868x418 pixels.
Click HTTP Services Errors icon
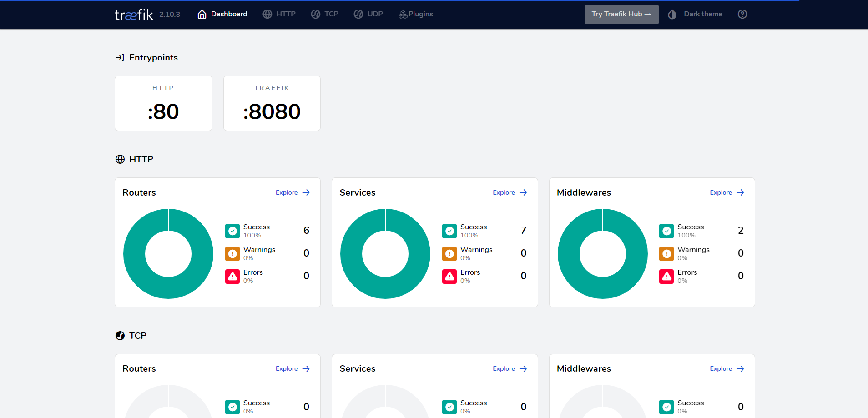point(449,277)
